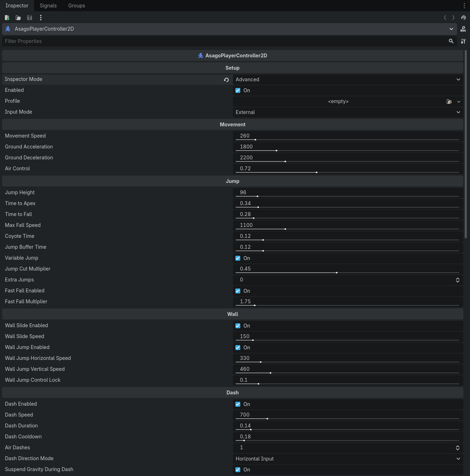Disable the Variable Jump checkbox
The height and width of the screenshot is (476, 470).
click(x=238, y=258)
